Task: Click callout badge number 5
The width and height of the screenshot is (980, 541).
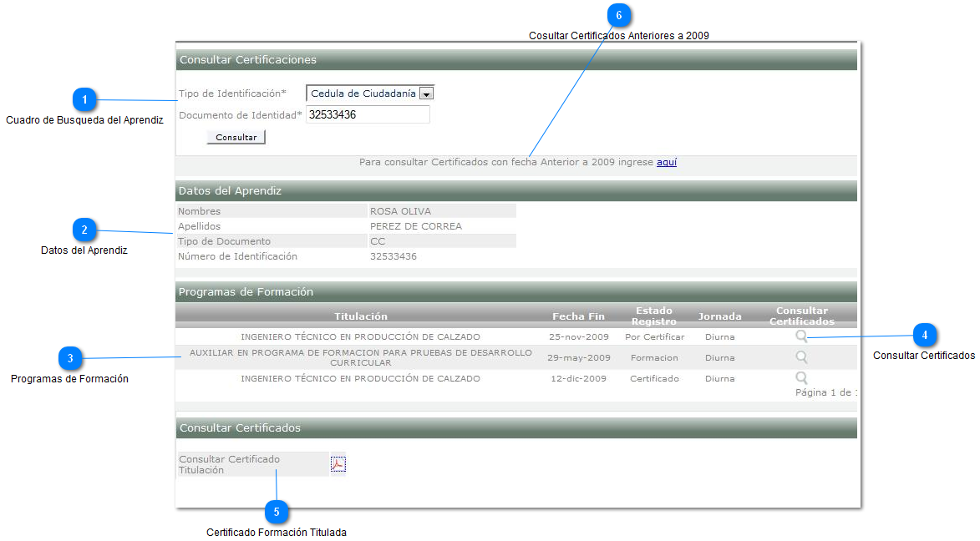Action: tap(277, 513)
